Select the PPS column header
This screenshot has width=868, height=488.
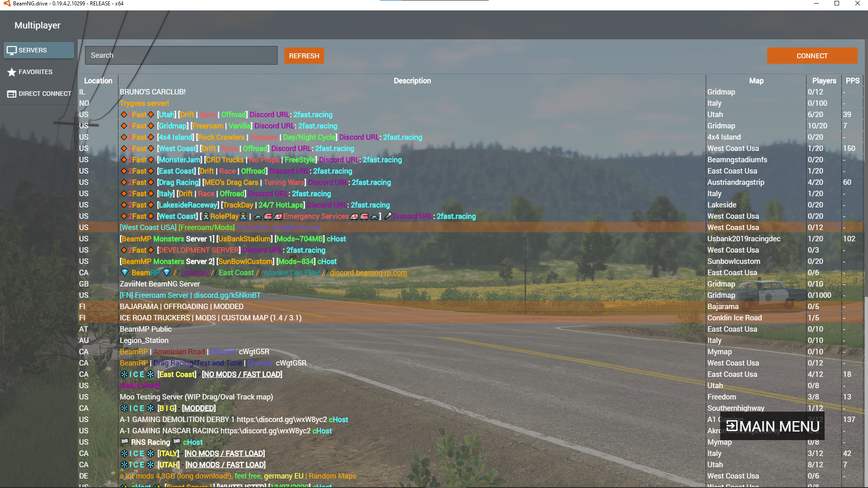(852, 81)
